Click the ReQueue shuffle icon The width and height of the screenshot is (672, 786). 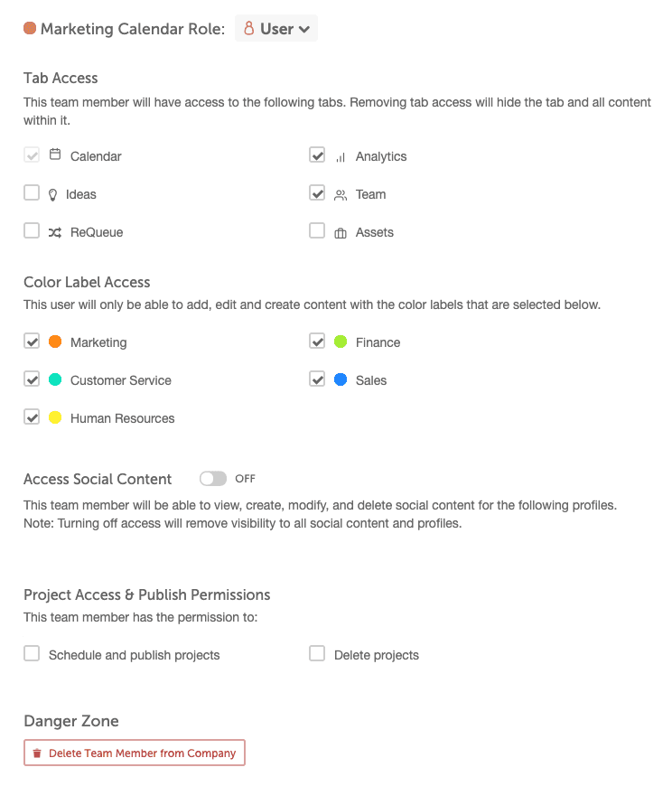pos(55,232)
